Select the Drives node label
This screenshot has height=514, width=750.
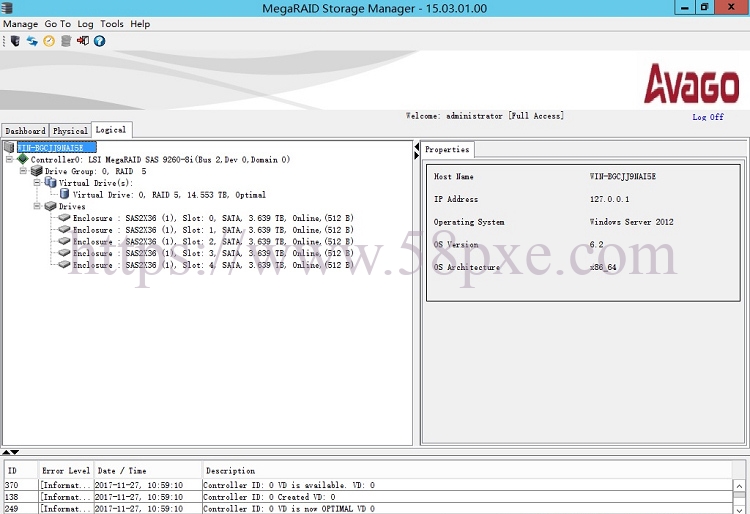(x=72, y=206)
